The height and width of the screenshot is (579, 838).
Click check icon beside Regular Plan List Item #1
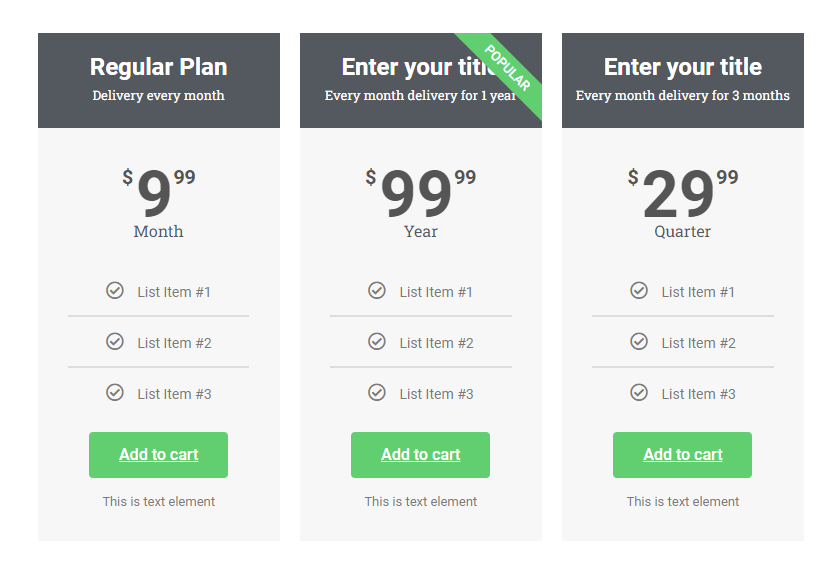pyautogui.click(x=114, y=290)
